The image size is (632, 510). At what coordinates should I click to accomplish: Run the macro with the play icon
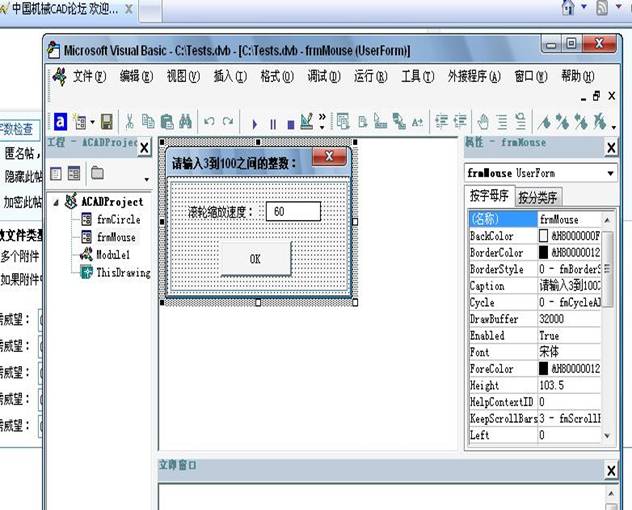254,123
